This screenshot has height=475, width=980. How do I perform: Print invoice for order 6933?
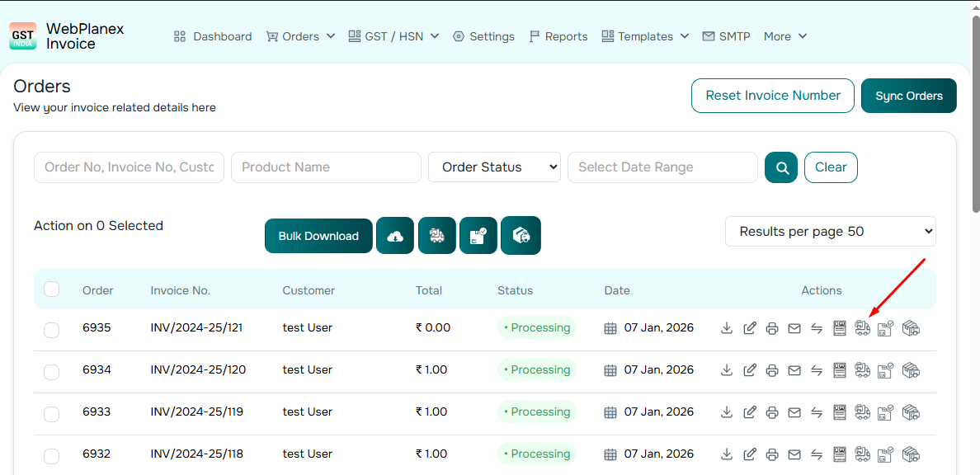click(772, 412)
